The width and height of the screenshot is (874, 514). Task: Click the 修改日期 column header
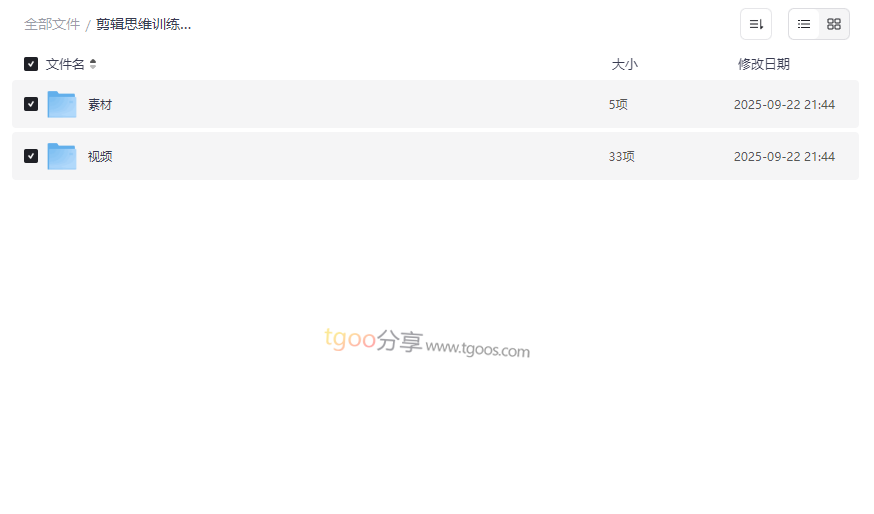point(763,64)
